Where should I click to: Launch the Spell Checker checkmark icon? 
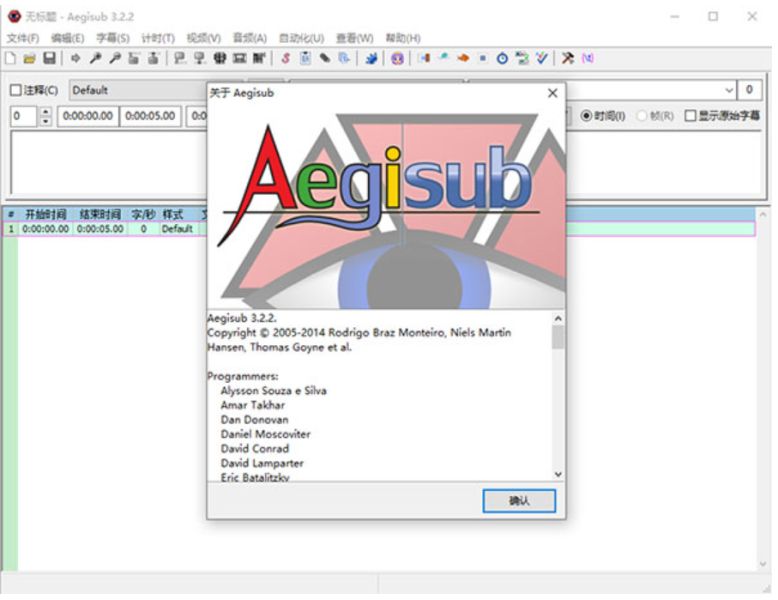542,58
